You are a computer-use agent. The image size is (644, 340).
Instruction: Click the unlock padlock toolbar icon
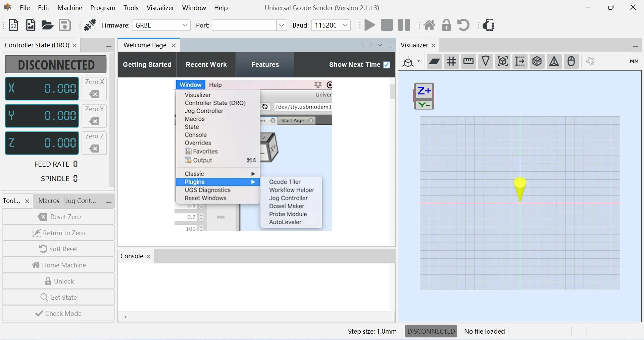click(446, 25)
